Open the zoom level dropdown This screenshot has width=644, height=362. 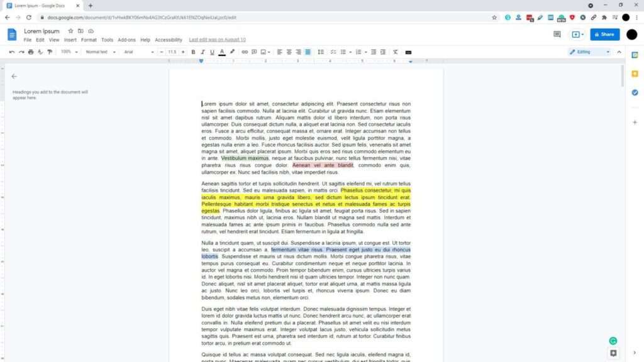coord(69,52)
